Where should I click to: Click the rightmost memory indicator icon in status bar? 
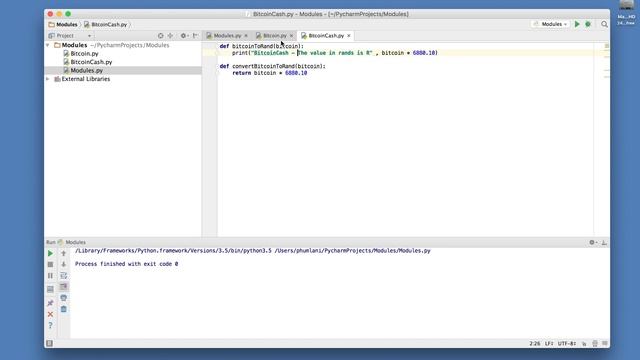coord(605,344)
